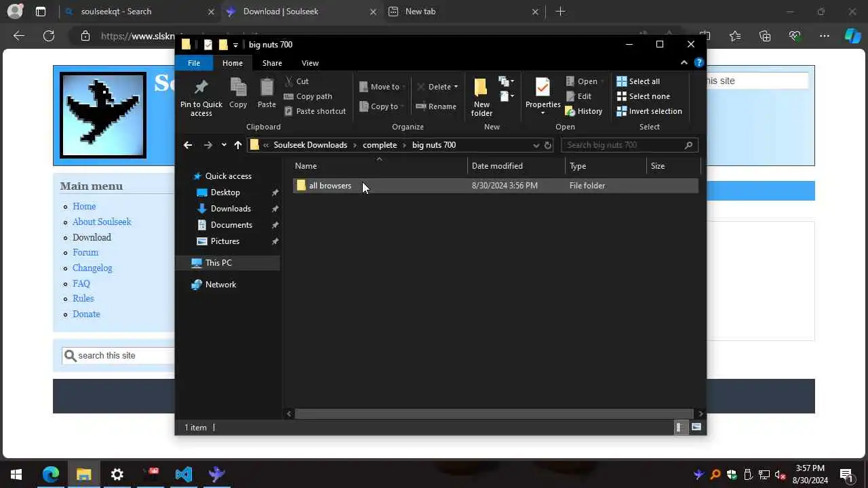
Task: Open the recent locations dropdown
Action: pyautogui.click(x=224, y=145)
